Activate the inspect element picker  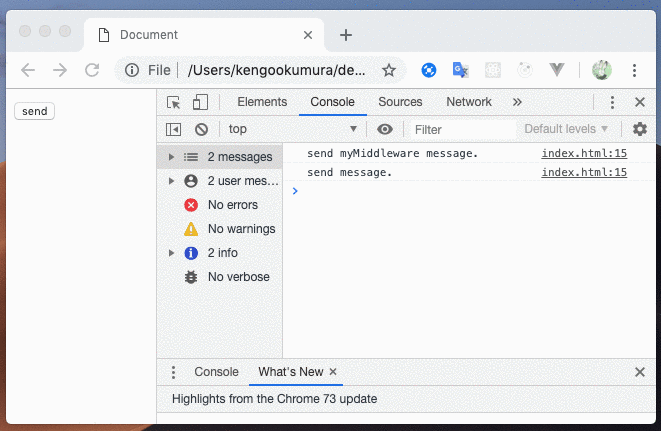(173, 102)
